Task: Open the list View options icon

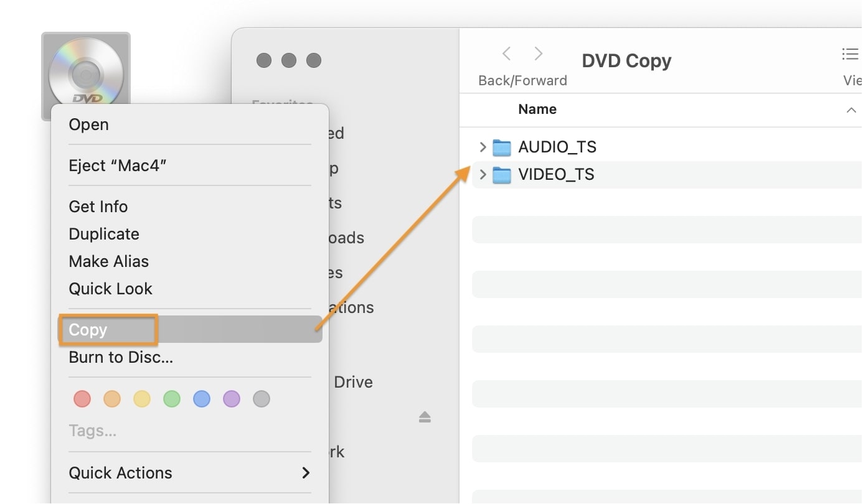Action: coord(850,55)
